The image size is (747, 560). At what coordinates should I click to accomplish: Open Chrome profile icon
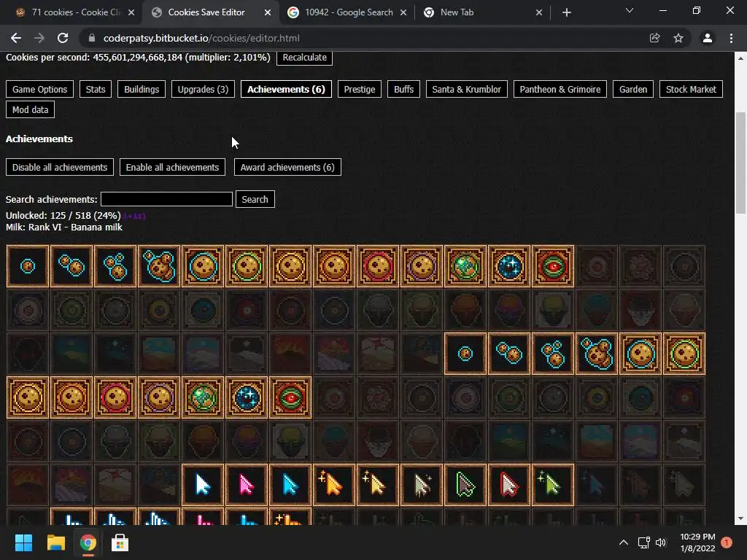tap(708, 38)
